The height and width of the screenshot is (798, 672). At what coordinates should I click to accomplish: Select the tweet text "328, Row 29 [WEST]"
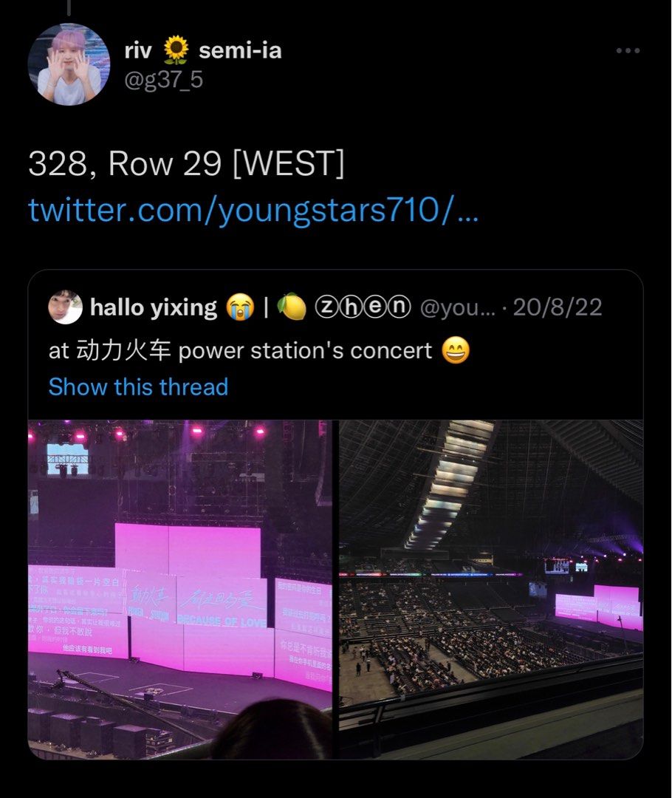(186, 164)
